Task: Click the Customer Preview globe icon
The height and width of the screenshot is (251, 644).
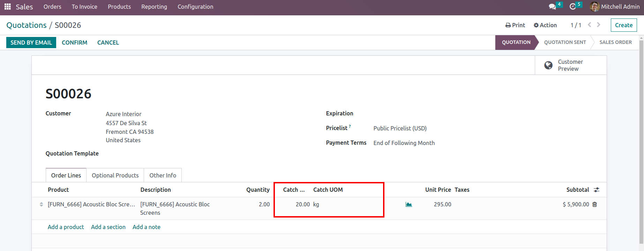Action: (x=548, y=65)
